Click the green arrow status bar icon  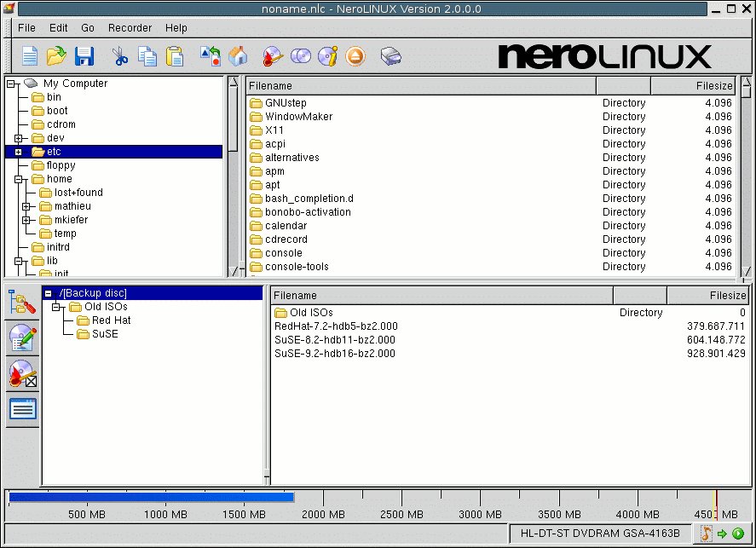tap(722, 534)
